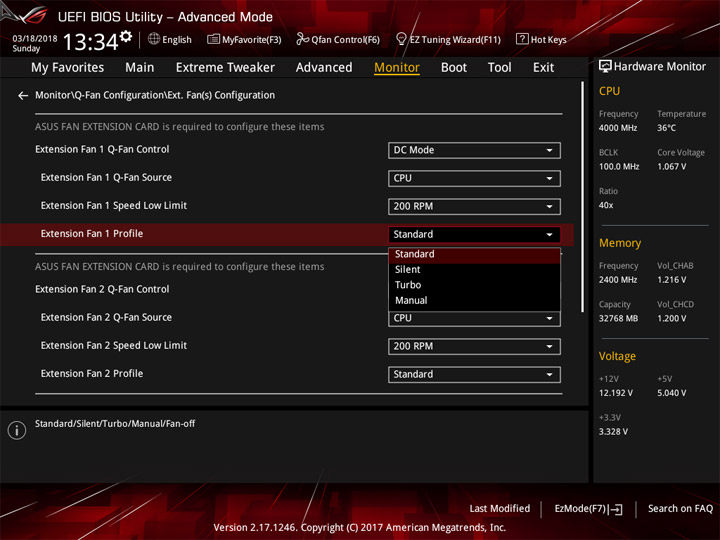Collapse Extension Fan 1 Profile dropdown
Viewport: 720px width, 540px height.
tap(474, 234)
